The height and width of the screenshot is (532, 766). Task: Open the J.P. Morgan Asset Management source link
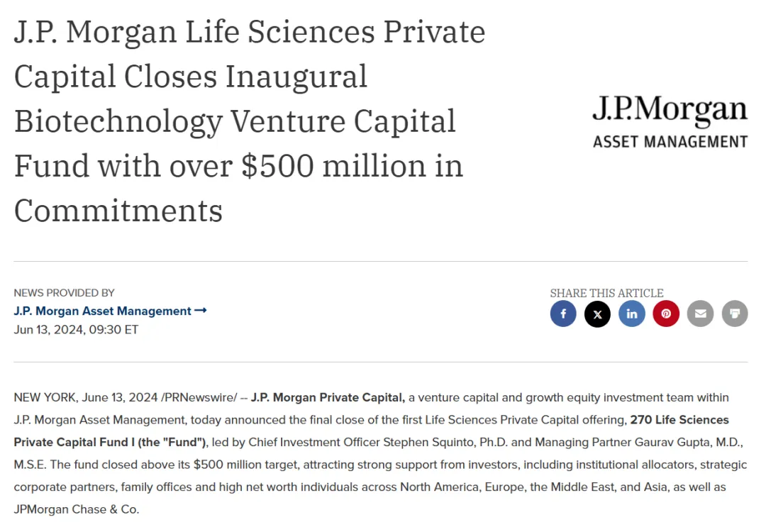(103, 311)
